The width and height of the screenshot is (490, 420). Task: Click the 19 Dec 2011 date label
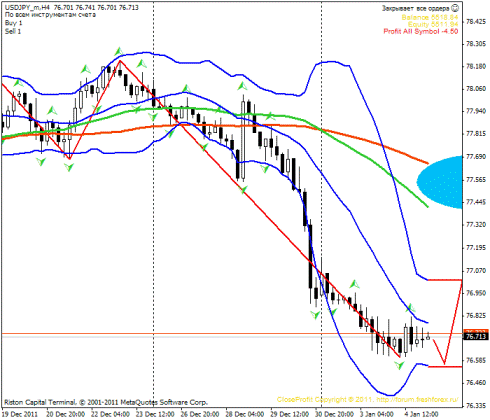(20, 414)
